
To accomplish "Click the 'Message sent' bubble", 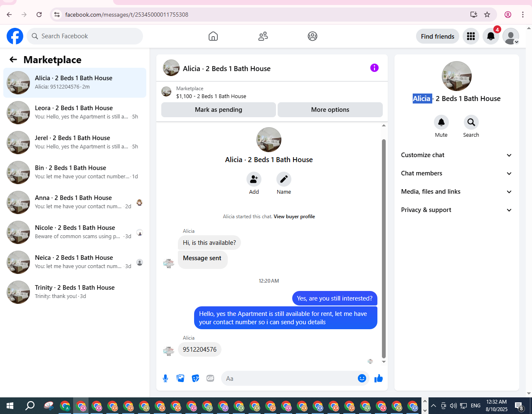I will coord(202,259).
